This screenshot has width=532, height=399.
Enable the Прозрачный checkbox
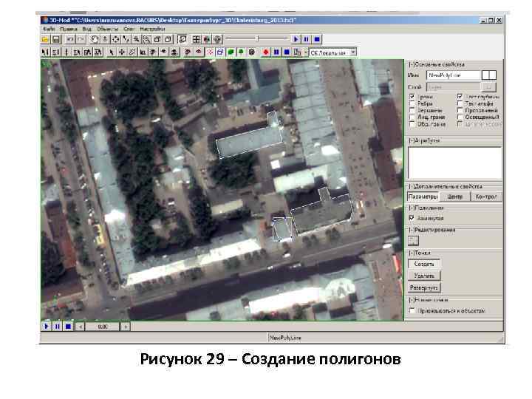click(x=460, y=110)
